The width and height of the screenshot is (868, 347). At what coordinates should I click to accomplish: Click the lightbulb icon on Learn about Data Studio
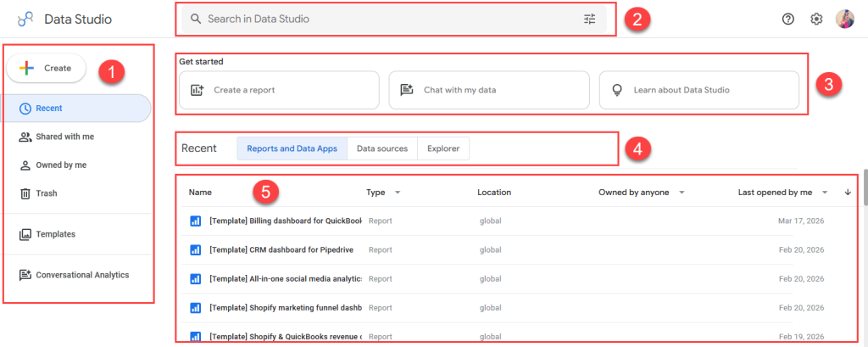point(618,90)
